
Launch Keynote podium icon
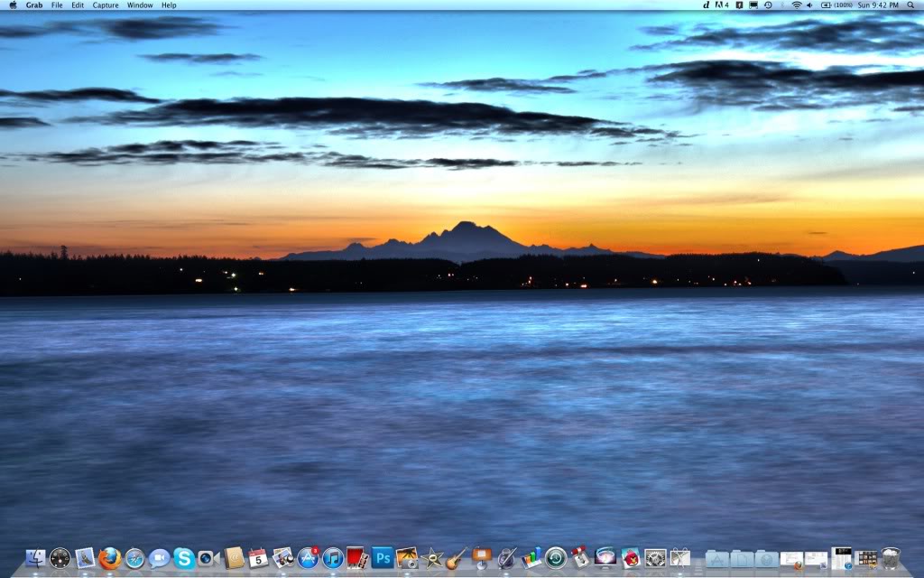pyautogui.click(x=482, y=557)
